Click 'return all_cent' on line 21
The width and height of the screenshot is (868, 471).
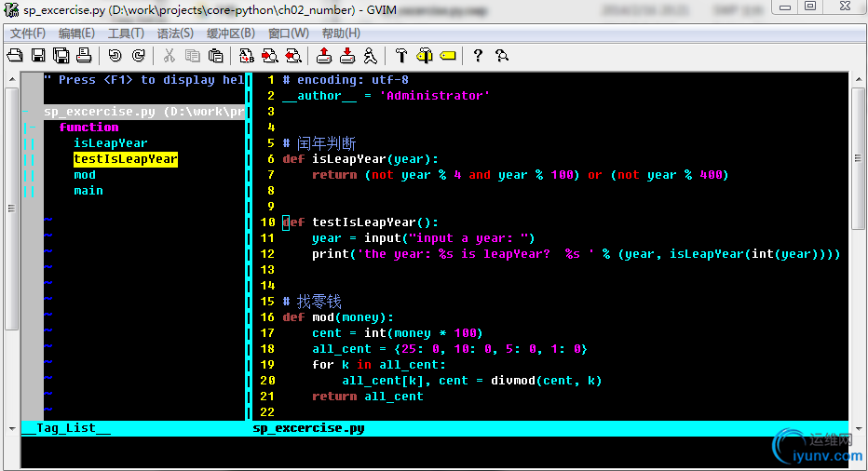(x=368, y=397)
